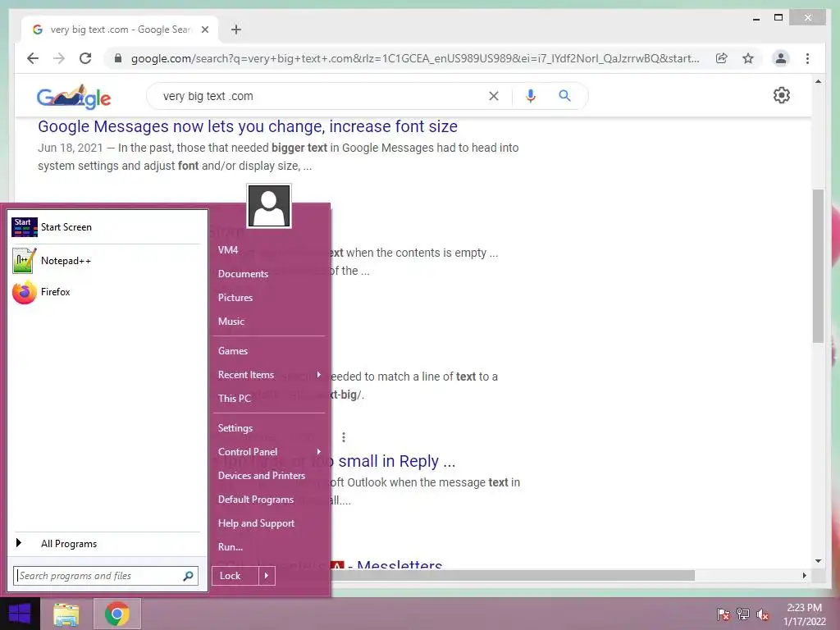Start voice search with the microphone
This screenshot has width=840, height=630.
(531, 96)
